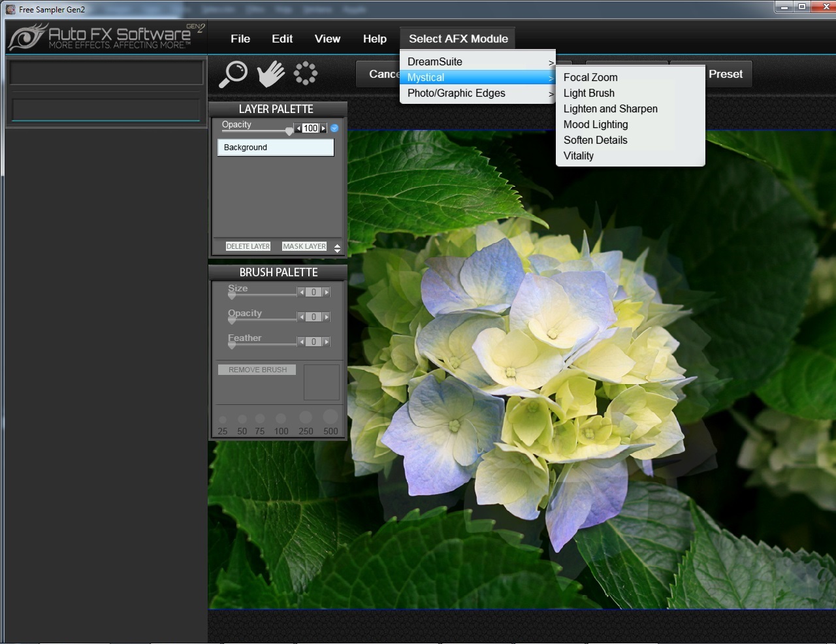836x644 pixels.
Task: Select the hand pan tool
Action: 270,74
